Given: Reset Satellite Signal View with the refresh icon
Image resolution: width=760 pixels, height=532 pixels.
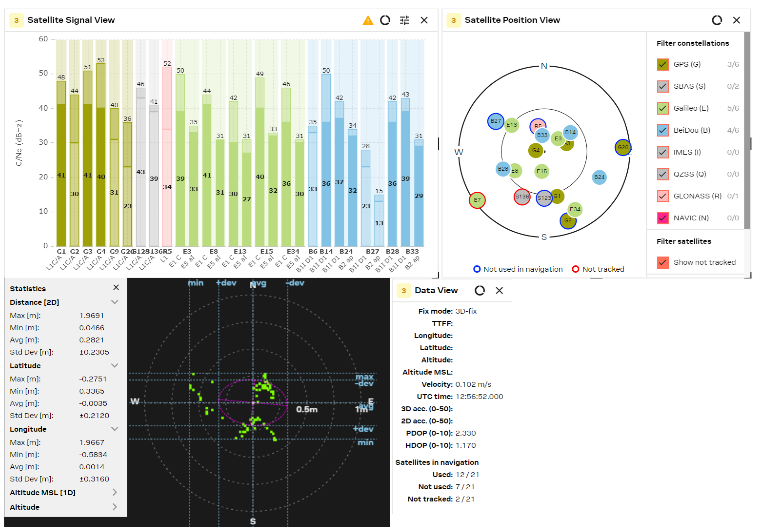Looking at the screenshot, I should coord(385,20).
